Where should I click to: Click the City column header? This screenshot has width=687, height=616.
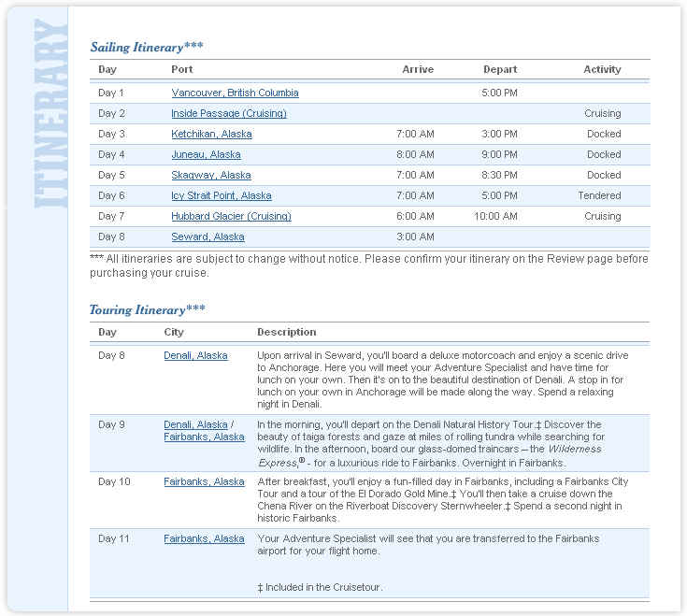coord(174,332)
